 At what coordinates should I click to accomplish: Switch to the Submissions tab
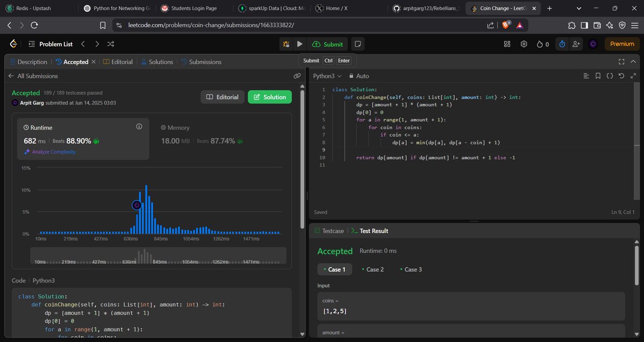201,62
